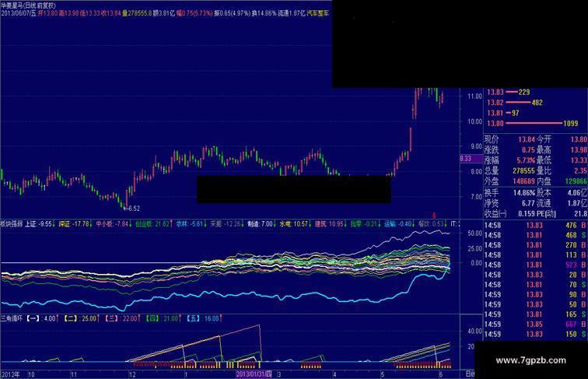
Task: Click the 中小板 -7.84 indicator value
Action: coord(112,224)
